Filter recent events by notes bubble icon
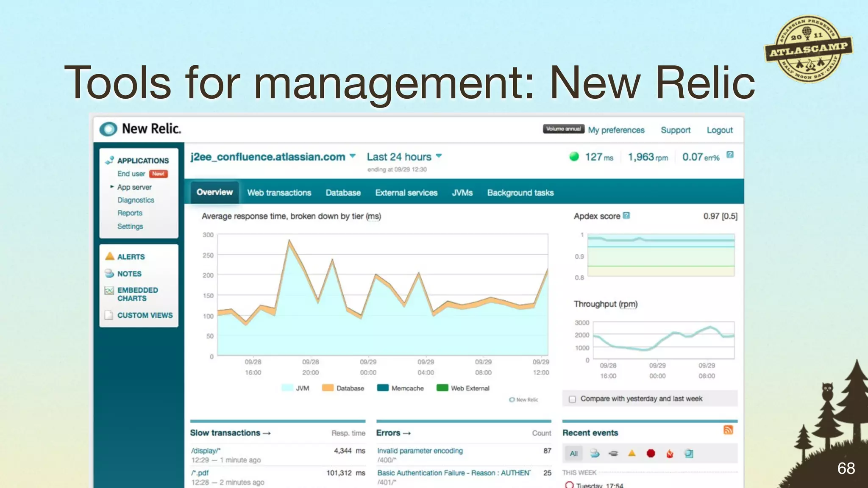This screenshot has width=868, height=488. [x=595, y=453]
